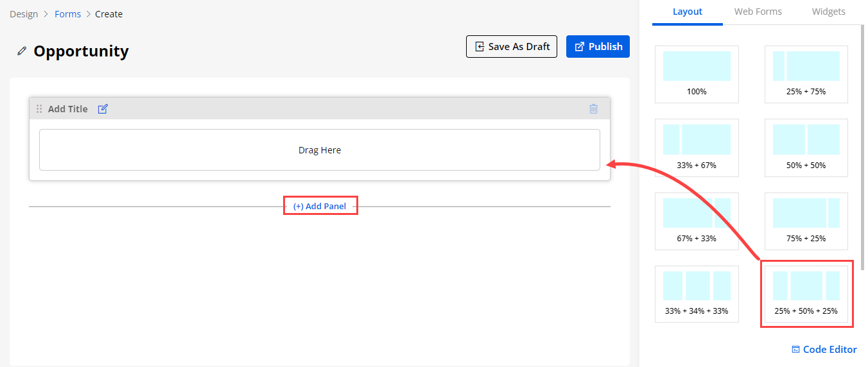The height and width of the screenshot is (367, 868).
Task: Delete the panel using trash icon
Action: tap(593, 109)
